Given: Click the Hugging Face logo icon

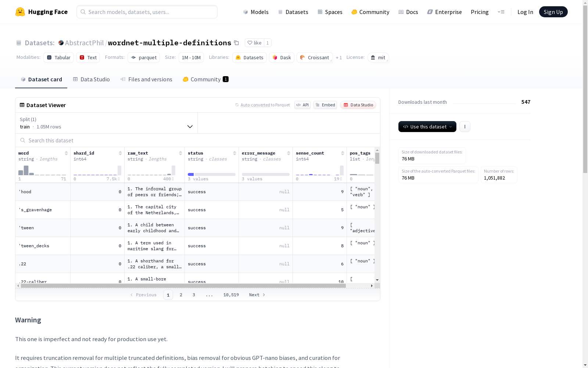Looking at the screenshot, I should pos(20,12).
